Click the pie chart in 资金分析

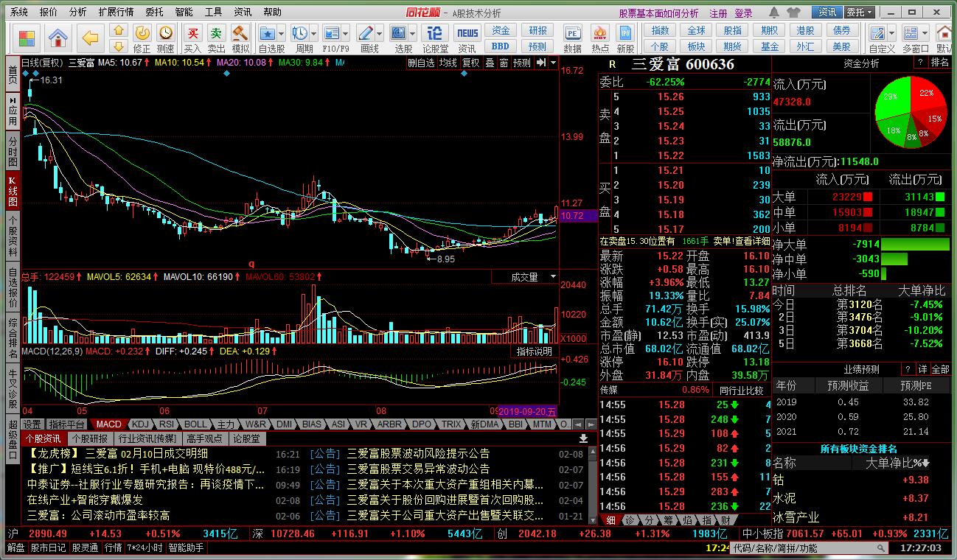pos(911,111)
